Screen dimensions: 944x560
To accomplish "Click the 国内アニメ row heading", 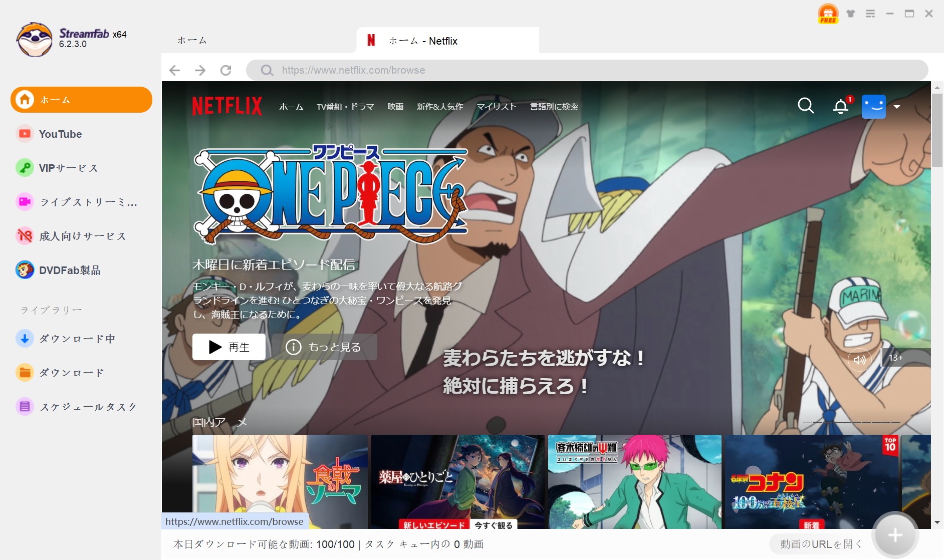I will tap(219, 422).
